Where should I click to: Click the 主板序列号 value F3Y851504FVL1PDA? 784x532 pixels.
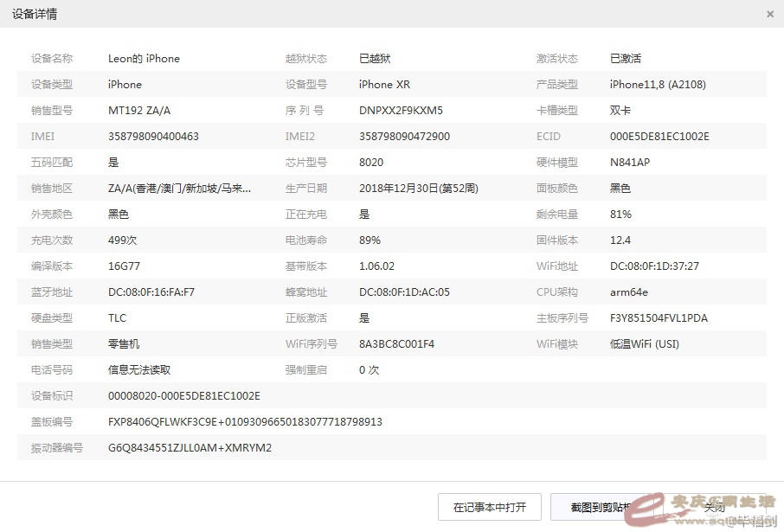pos(659,318)
